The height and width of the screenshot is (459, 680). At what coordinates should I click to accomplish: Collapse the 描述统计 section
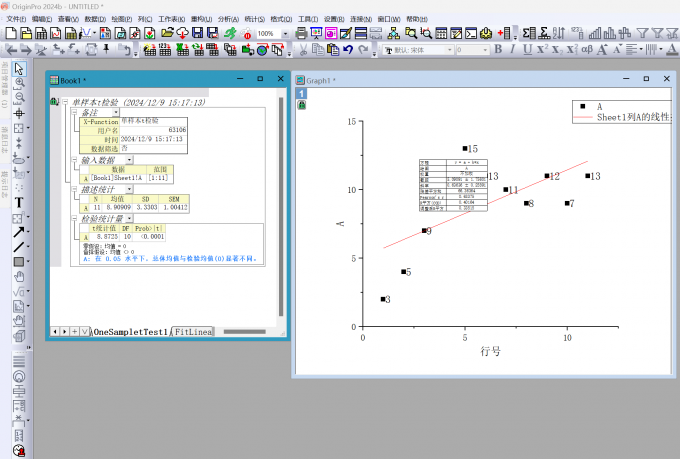click(74, 189)
